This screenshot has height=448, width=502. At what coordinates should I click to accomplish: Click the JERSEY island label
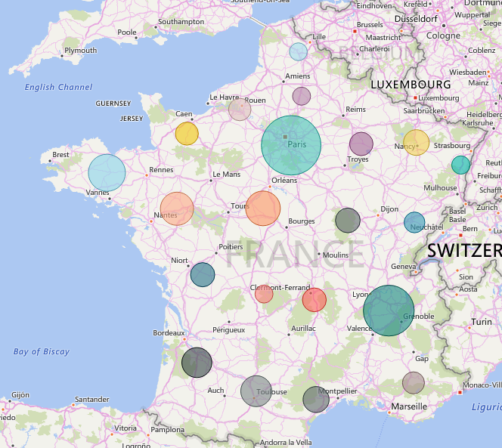(x=132, y=119)
